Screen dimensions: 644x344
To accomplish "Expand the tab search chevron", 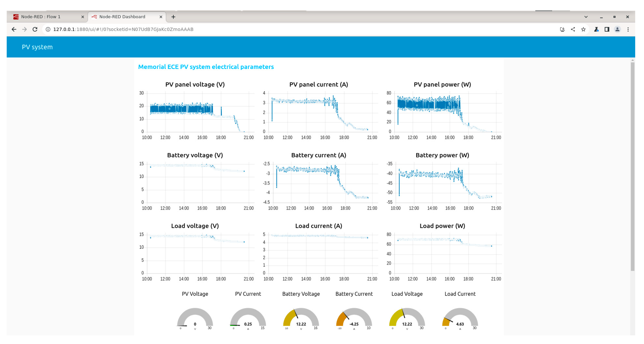I will tap(586, 17).
